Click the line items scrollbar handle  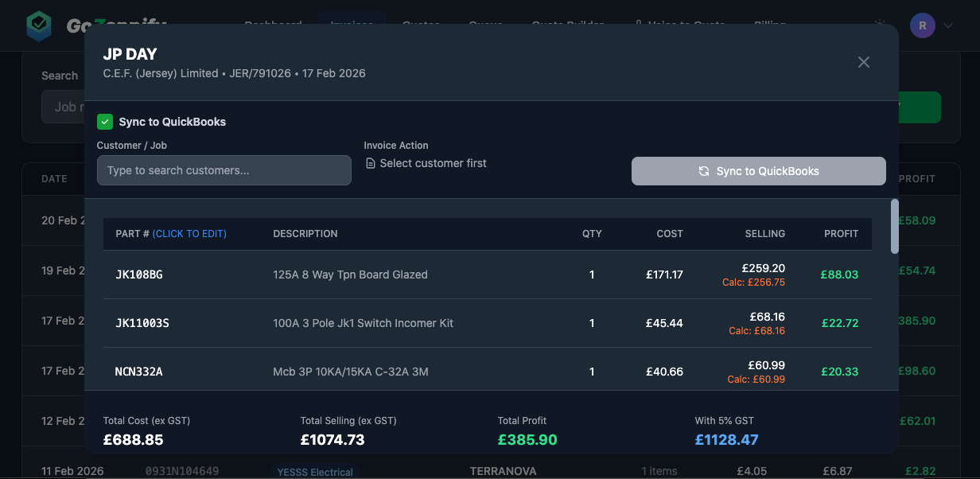(895, 226)
